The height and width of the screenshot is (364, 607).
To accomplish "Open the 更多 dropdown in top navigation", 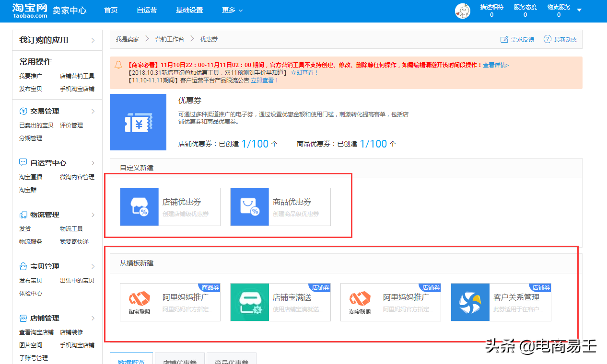I will pos(233,10).
